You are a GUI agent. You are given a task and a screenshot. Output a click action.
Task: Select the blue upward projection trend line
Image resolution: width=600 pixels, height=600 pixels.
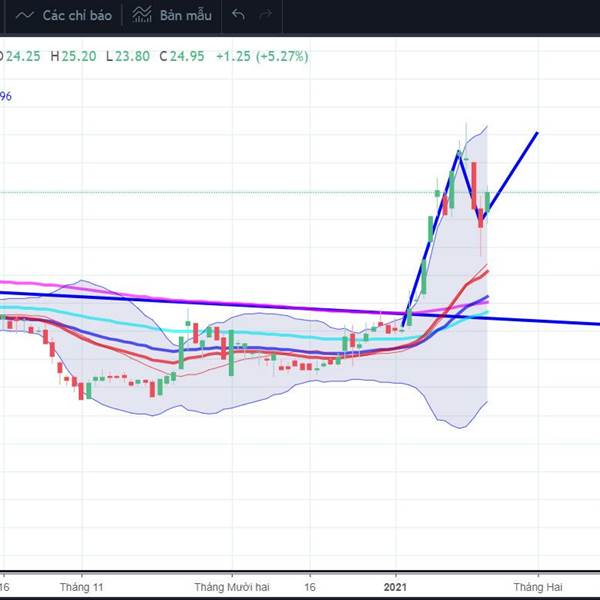pos(513,172)
